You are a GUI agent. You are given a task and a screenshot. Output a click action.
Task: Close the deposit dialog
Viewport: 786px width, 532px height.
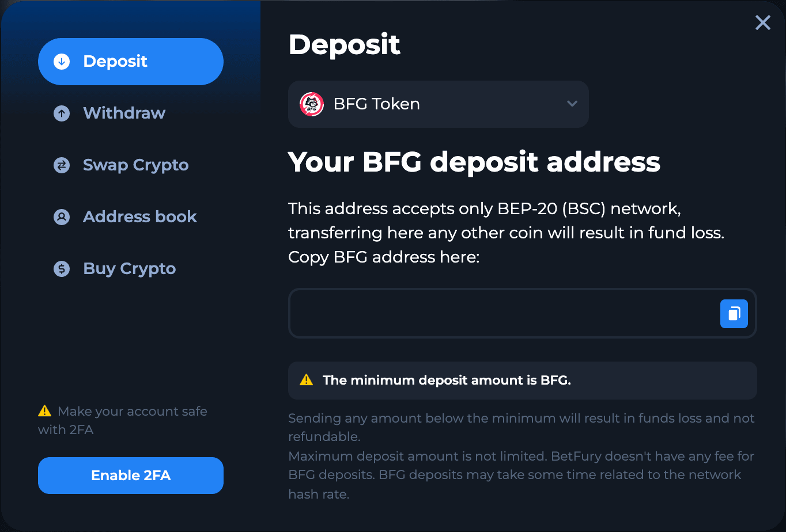[763, 22]
